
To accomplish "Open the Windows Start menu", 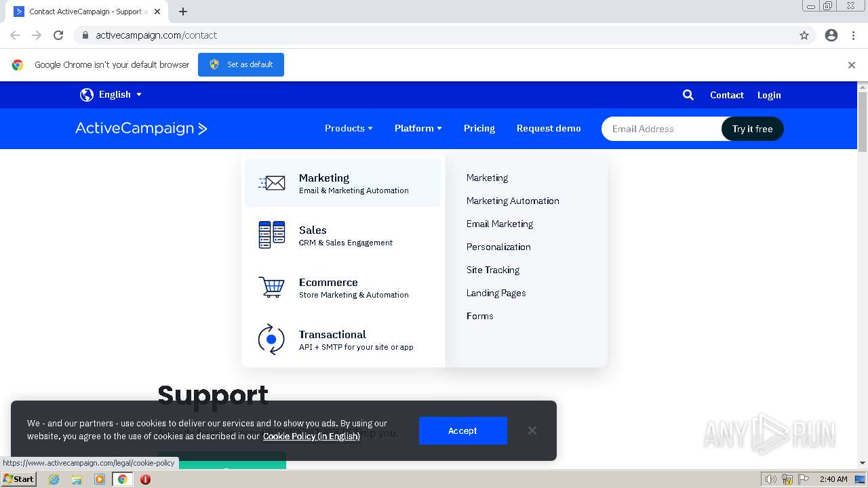I will (18, 479).
